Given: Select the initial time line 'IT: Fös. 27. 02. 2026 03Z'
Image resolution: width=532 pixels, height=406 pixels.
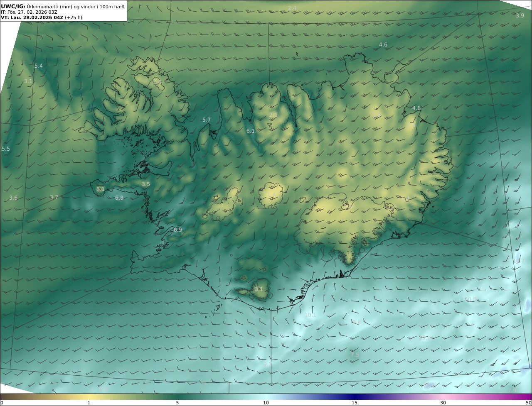Looking at the screenshot, I should pyautogui.click(x=29, y=12).
